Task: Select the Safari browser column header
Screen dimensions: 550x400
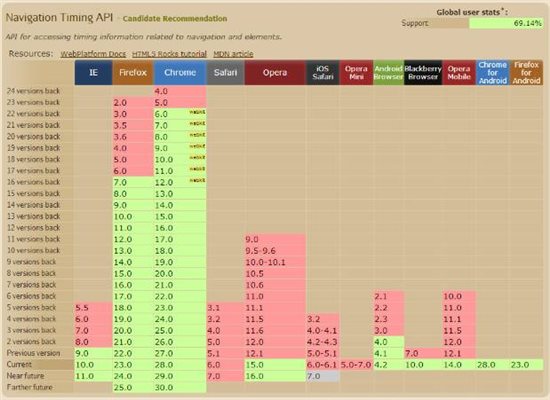Action: pos(226,73)
